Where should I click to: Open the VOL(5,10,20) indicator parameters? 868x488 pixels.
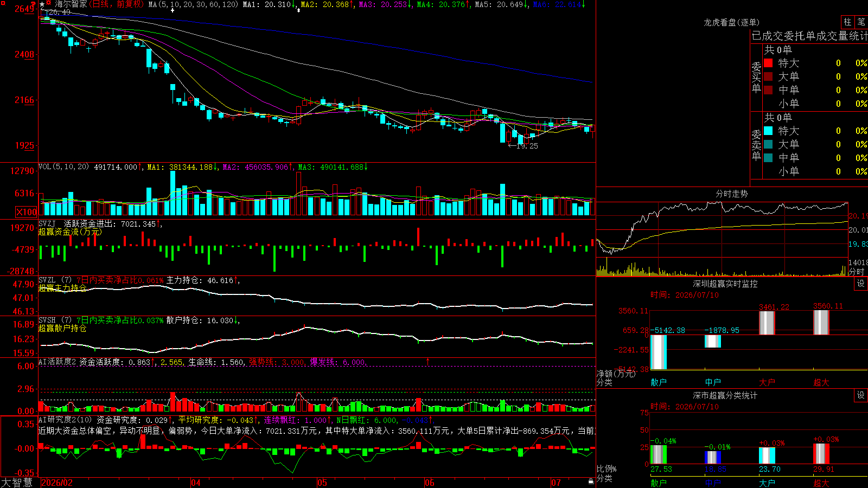63,166
